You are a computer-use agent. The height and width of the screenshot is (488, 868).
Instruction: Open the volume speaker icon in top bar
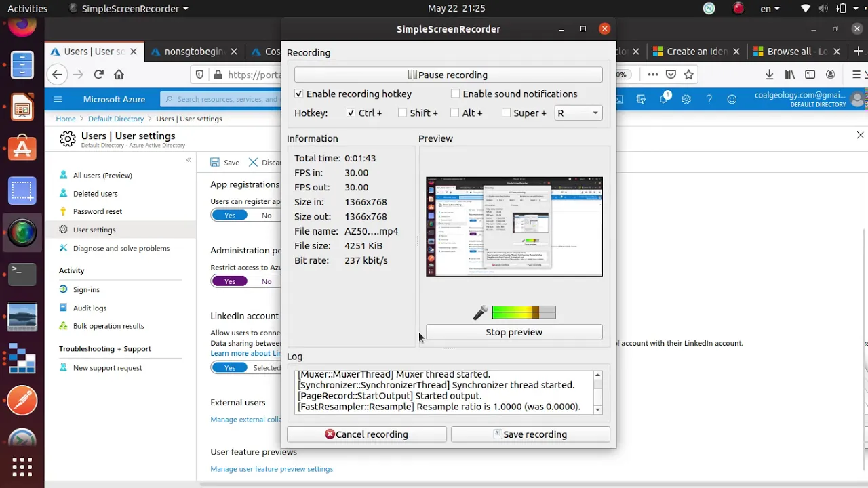(824, 9)
